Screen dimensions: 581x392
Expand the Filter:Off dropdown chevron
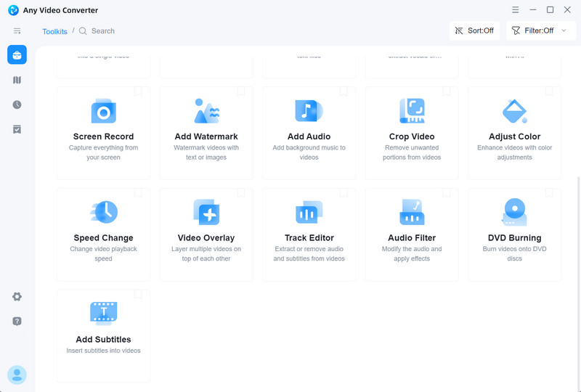point(564,30)
